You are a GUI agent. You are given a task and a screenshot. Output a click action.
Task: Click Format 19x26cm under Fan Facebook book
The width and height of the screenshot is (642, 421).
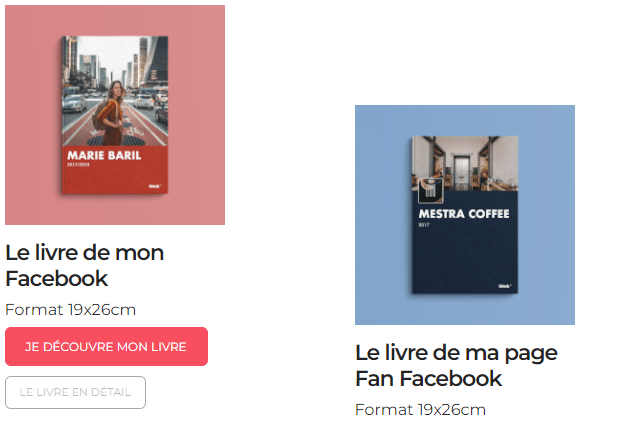point(420,410)
